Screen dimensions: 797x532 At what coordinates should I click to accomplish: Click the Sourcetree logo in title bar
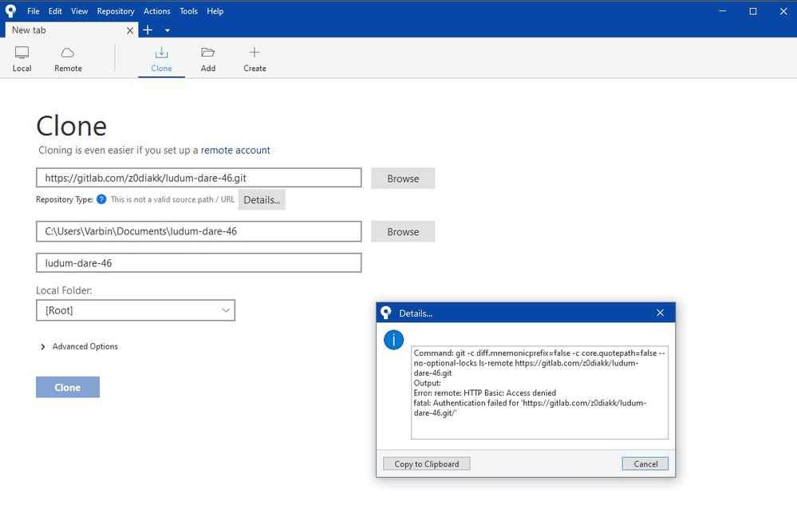(x=10, y=10)
